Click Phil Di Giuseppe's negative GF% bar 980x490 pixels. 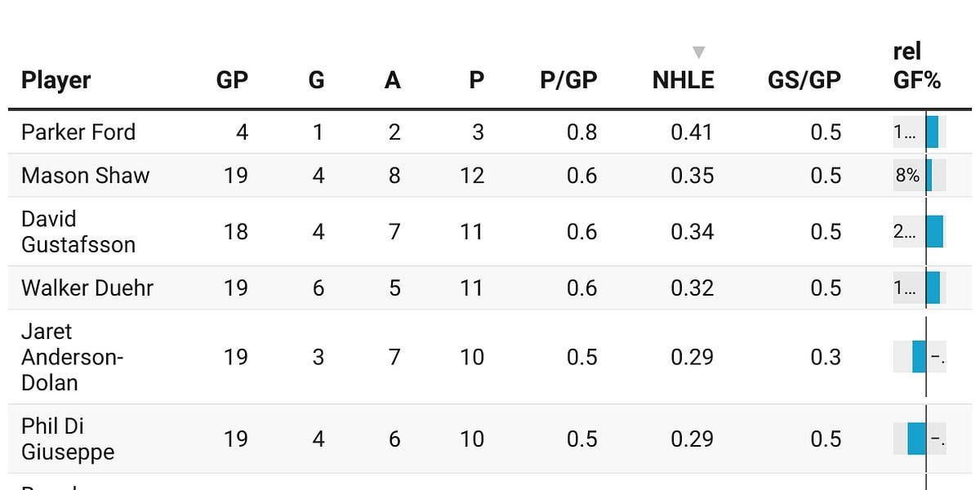tap(916, 439)
